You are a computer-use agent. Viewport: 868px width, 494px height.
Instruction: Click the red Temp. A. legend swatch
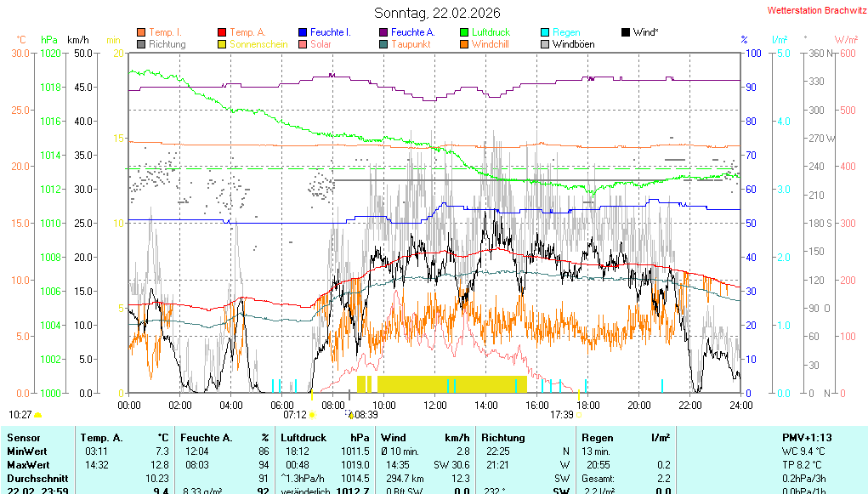pyautogui.click(x=222, y=32)
